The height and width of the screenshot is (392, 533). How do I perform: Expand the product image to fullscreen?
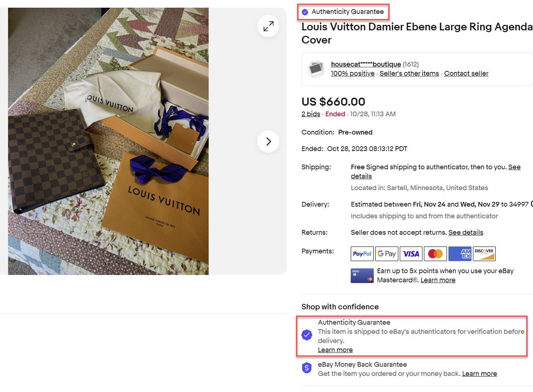(268, 26)
